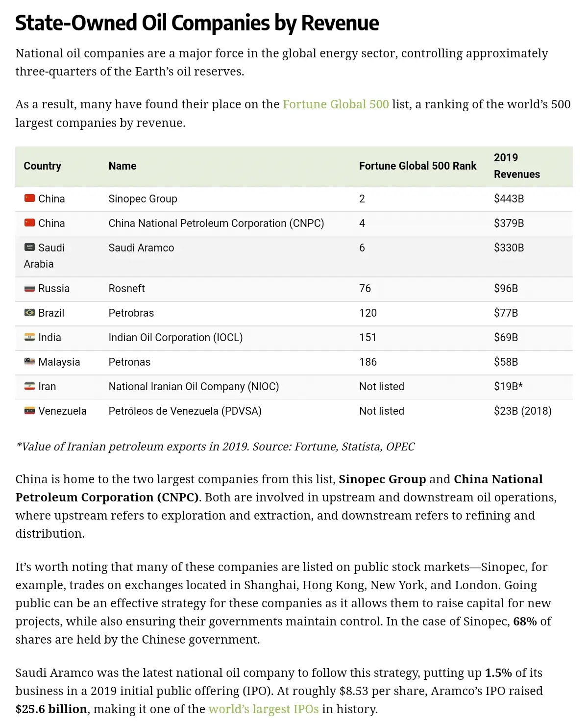Click the Brazil flag icon
The image size is (588, 721).
[30, 313]
